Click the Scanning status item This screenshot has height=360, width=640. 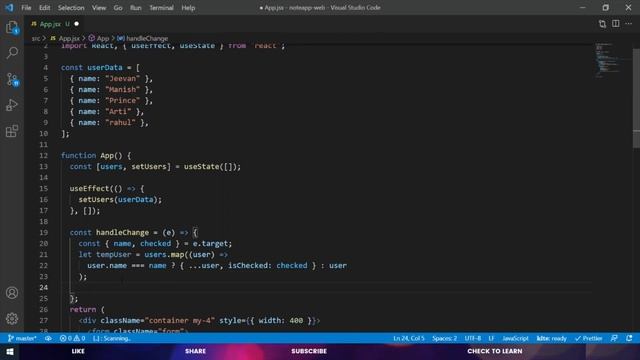pyautogui.click(x=111, y=338)
